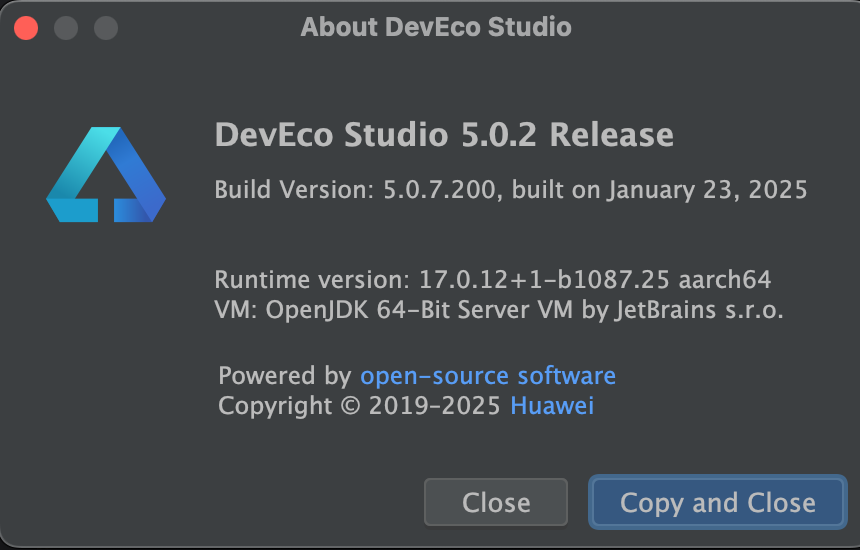Screen dimensions: 860x550
Task: Click the DevEco Studio triangle logo
Action: click(106, 174)
